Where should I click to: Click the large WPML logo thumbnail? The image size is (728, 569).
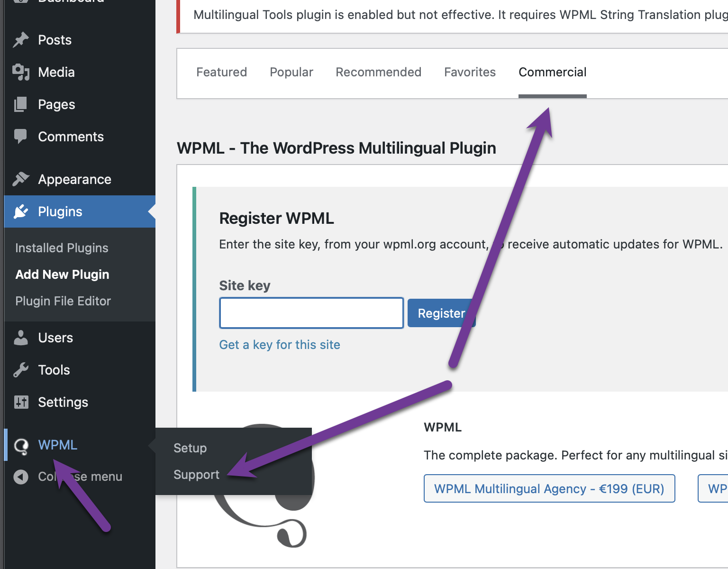[263, 486]
